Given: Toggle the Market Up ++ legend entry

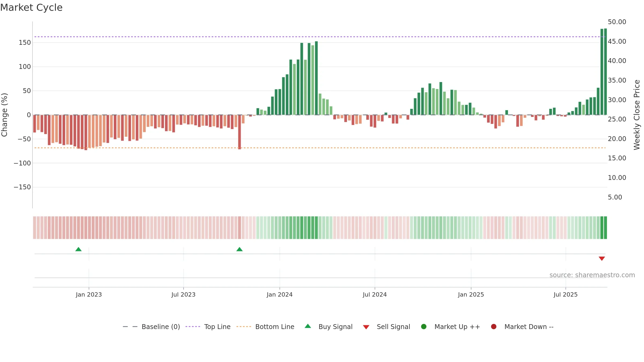Looking at the screenshot, I should [451, 327].
